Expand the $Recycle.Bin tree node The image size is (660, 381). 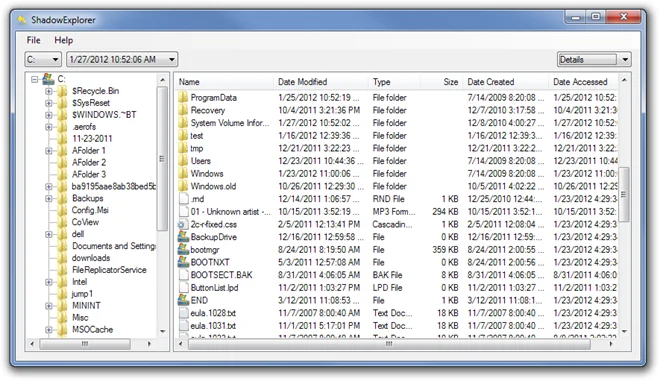click(x=49, y=91)
